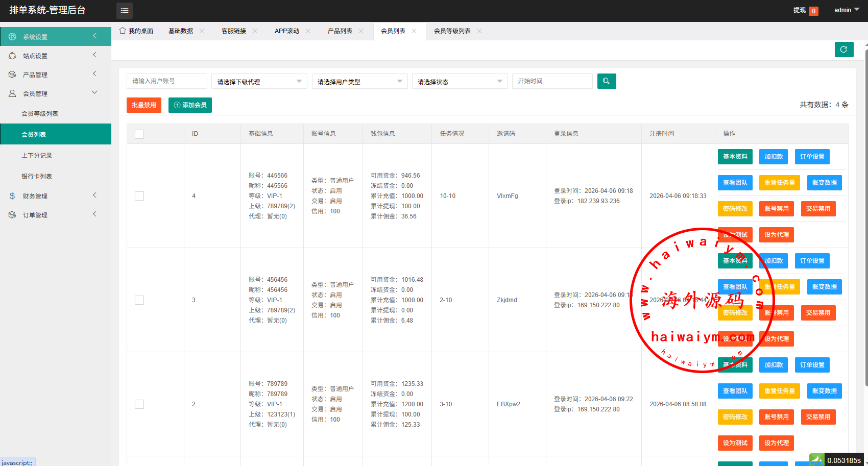Toggle the select-all checkbox in table header

pos(139,134)
